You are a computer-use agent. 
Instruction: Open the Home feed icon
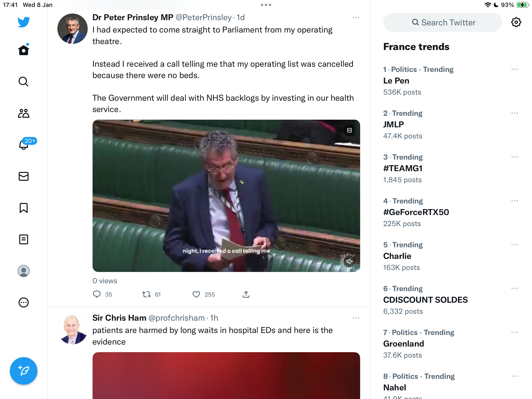(24, 50)
